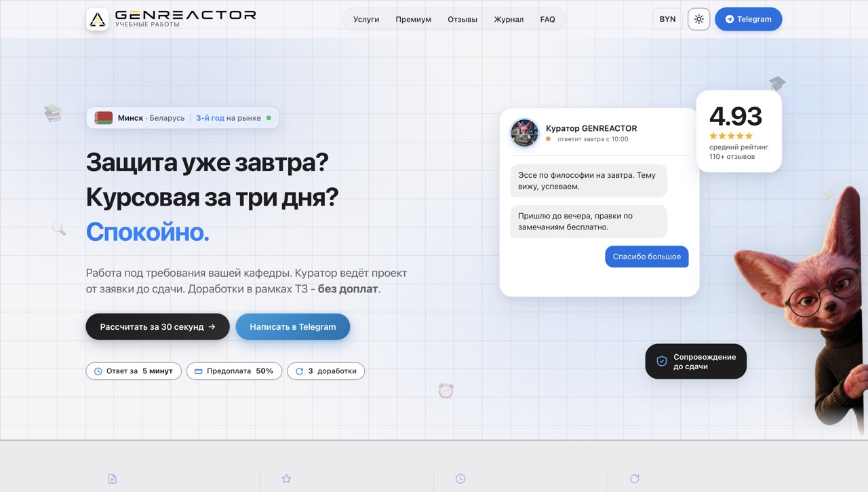Click the Куратор GENREACTOR chat title

coord(591,128)
